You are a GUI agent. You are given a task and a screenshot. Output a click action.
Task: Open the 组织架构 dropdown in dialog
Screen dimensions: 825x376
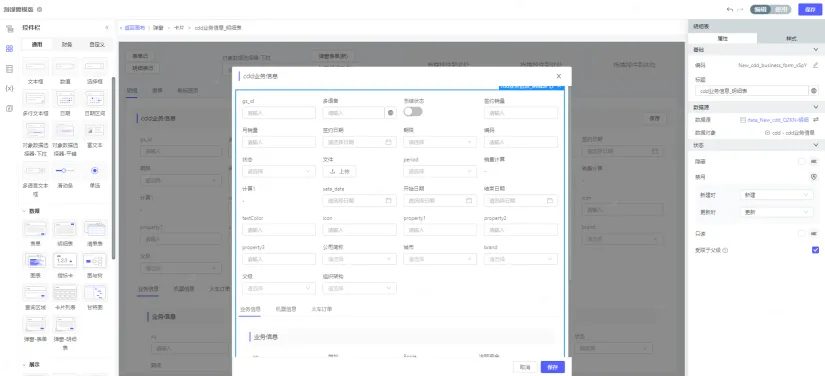click(x=360, y=288)
